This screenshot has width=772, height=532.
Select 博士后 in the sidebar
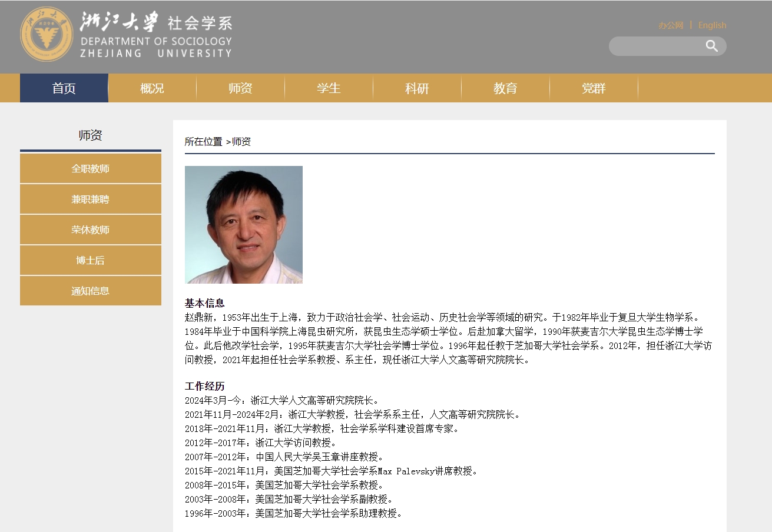point(91,261)
